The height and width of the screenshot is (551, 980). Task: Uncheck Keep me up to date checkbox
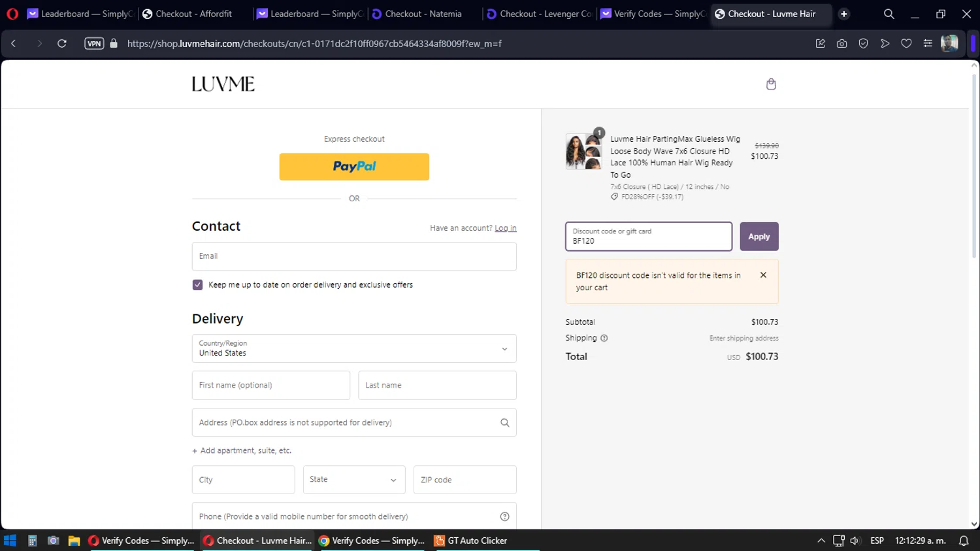[x=197, y=285]
